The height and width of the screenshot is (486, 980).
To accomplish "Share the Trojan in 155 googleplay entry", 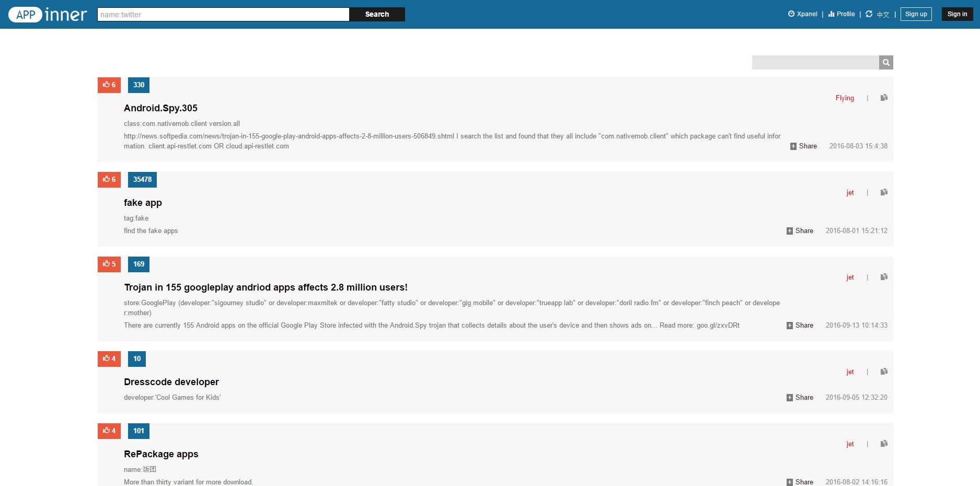I will (800, 326).
